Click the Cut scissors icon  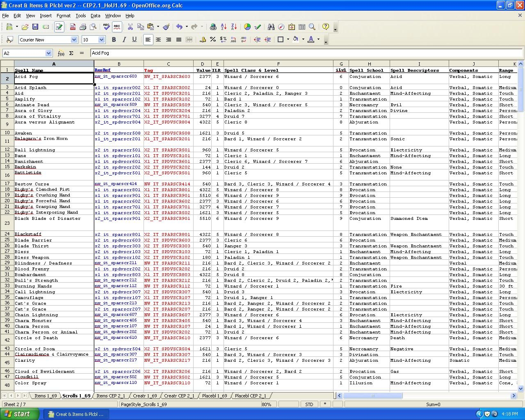(130, 27)
